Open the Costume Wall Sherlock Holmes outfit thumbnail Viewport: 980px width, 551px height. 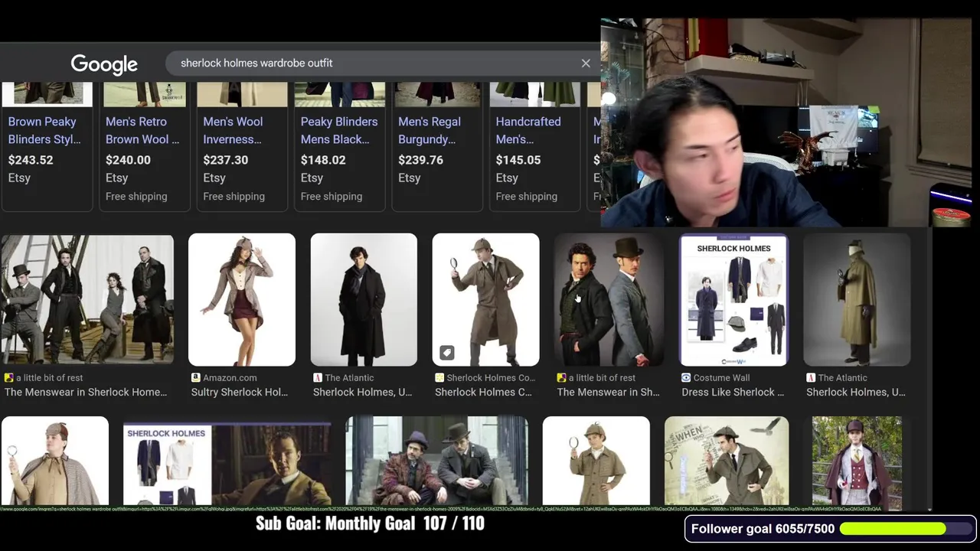733,299
